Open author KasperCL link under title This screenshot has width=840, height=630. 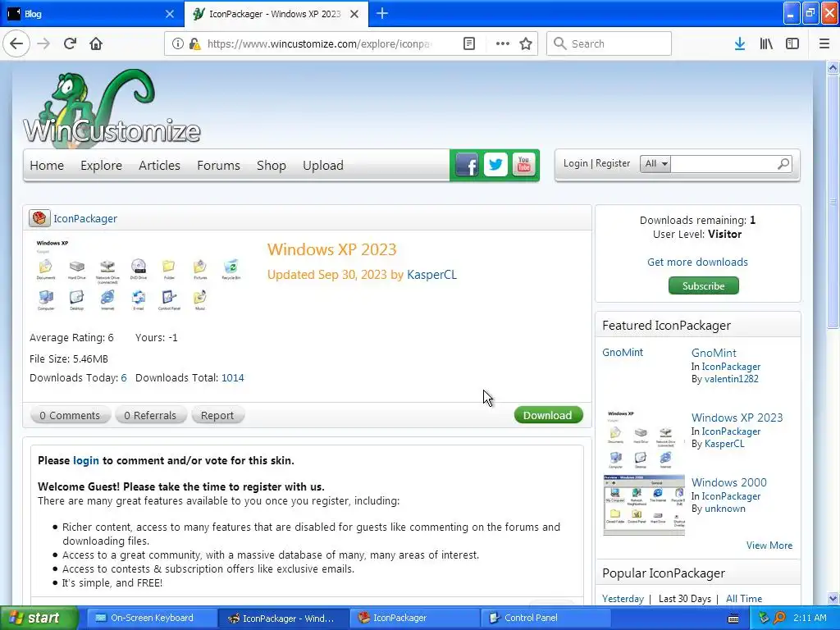(x=431, y=274)
